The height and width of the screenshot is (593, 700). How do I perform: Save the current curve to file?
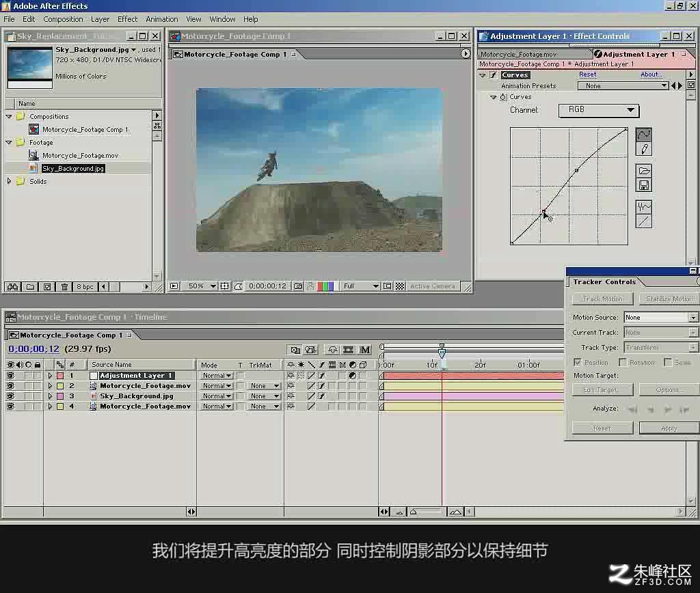tap(643, 185)
